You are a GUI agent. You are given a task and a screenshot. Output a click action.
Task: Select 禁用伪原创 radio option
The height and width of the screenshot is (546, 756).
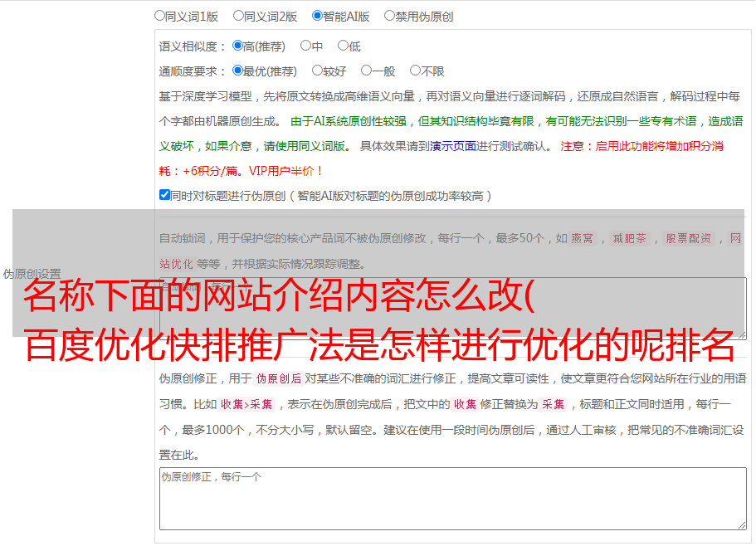pos(389,16)
